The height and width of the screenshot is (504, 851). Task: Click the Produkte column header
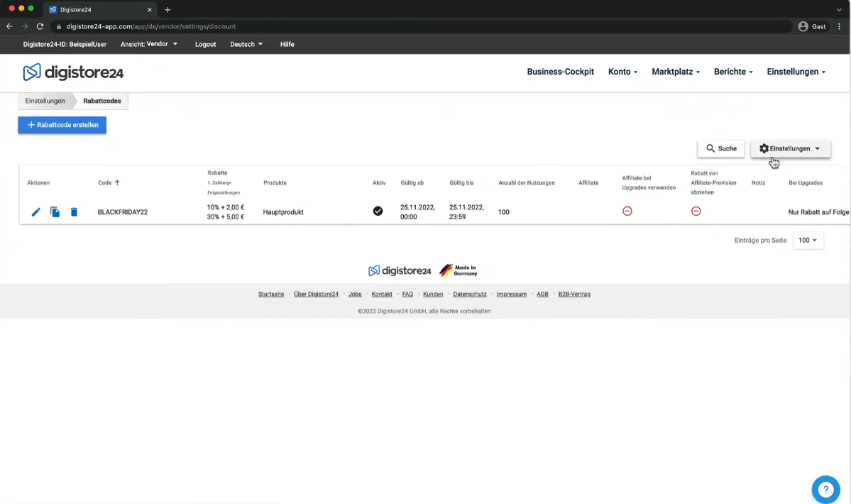[x=275, y=183]
